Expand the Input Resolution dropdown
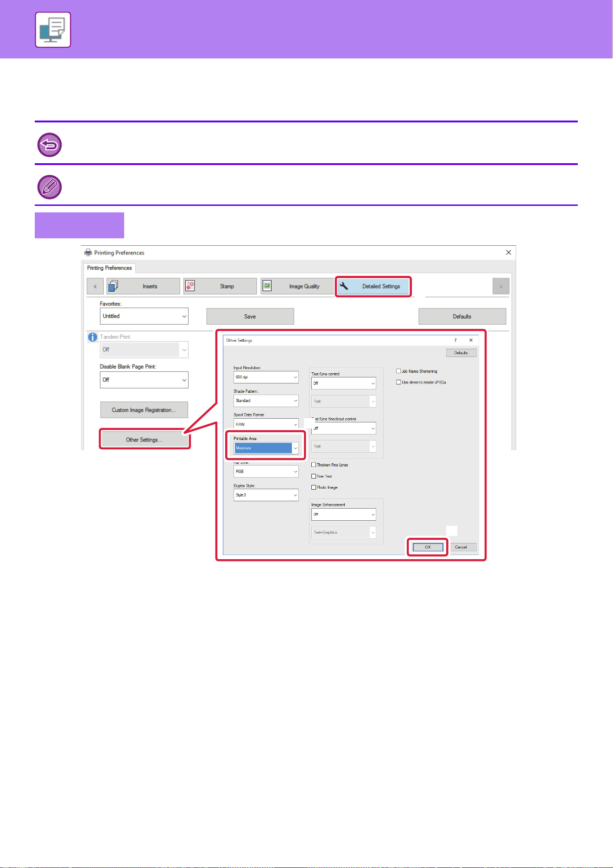The height and width of the screenshot is (868, 613). [266, 377]
